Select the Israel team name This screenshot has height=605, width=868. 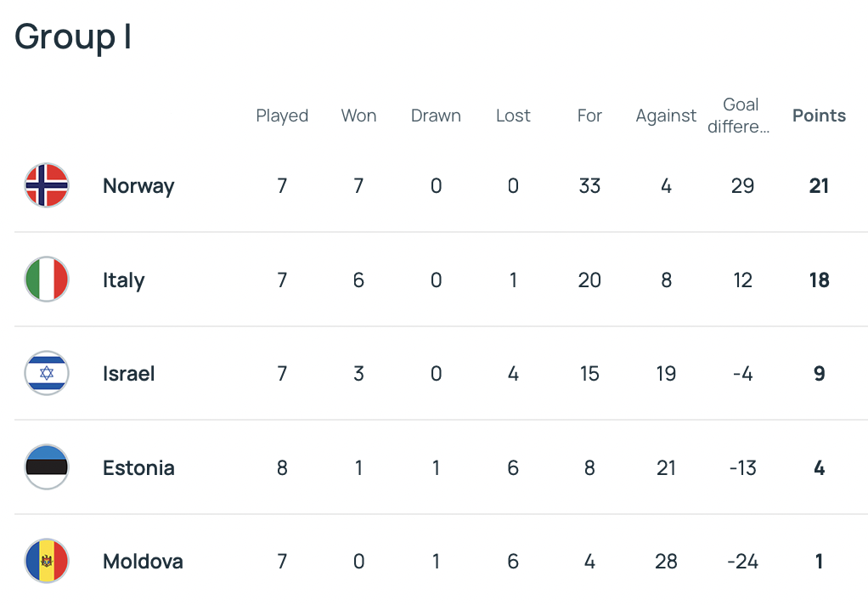click(128, 373)
